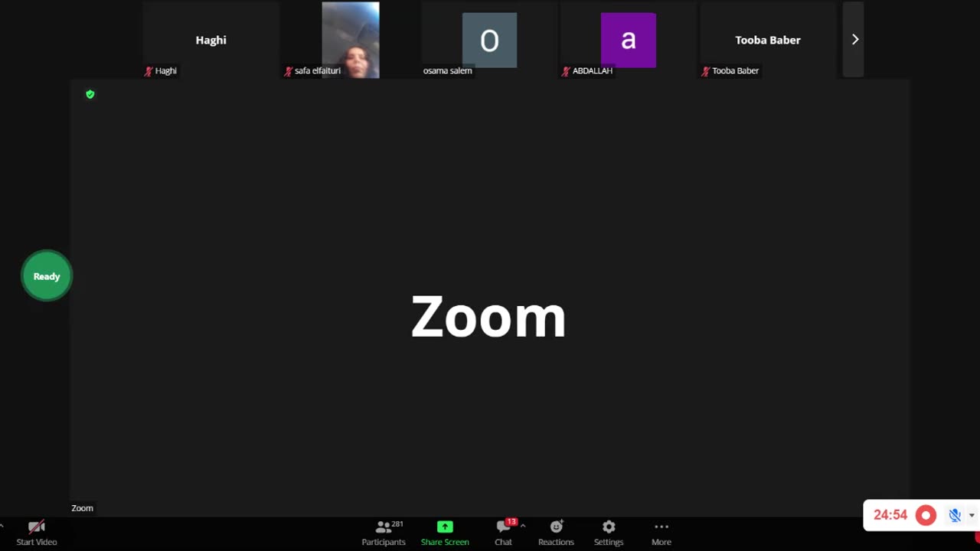Select the Tooba Baber participant tile

[768, 40]
